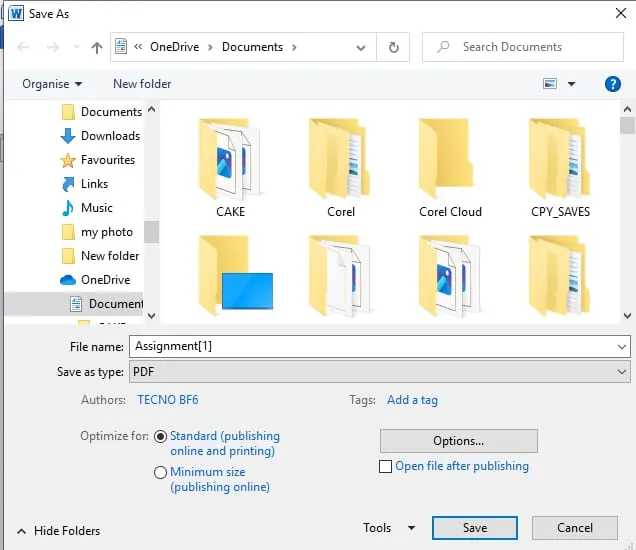Select OneDrive in the navigation pane

point(95,280)
